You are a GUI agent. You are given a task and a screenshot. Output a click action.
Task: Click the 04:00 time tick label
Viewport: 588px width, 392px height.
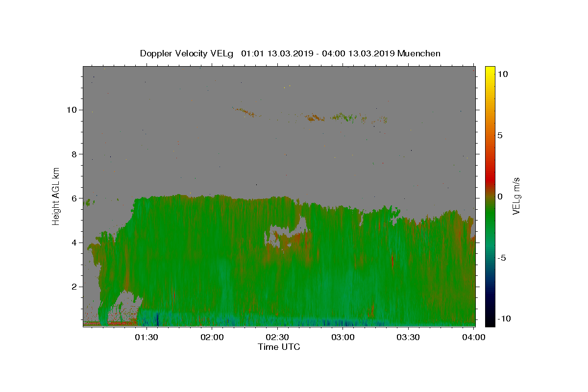(x=474, y=338)
